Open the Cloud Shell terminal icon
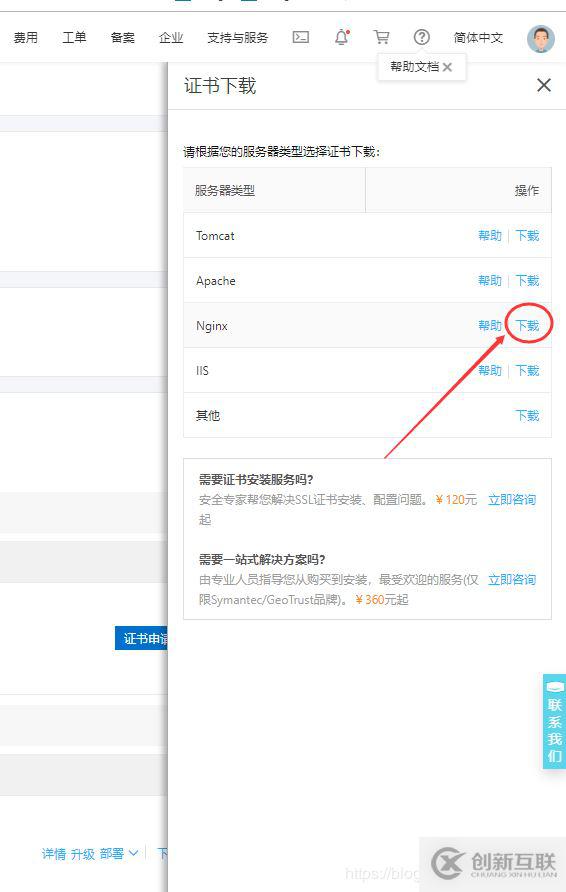Screen dimensions: 566x892 [300, 38]
